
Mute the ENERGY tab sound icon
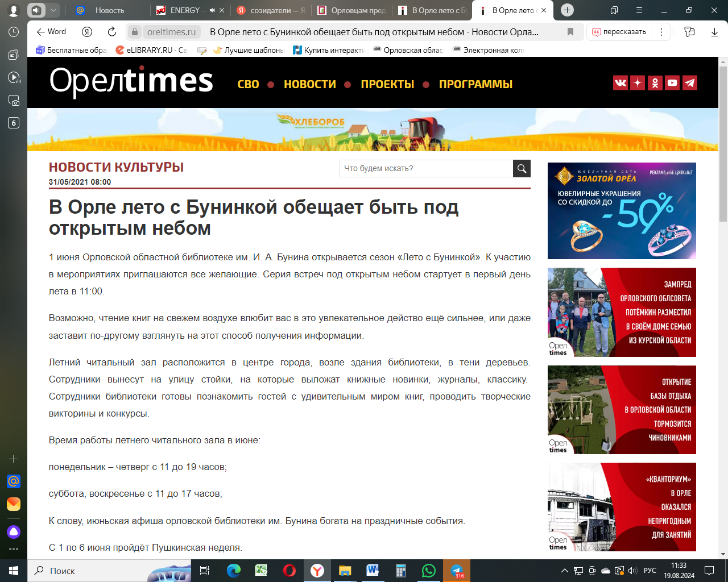pyautogui.click(x=212, y=10)
